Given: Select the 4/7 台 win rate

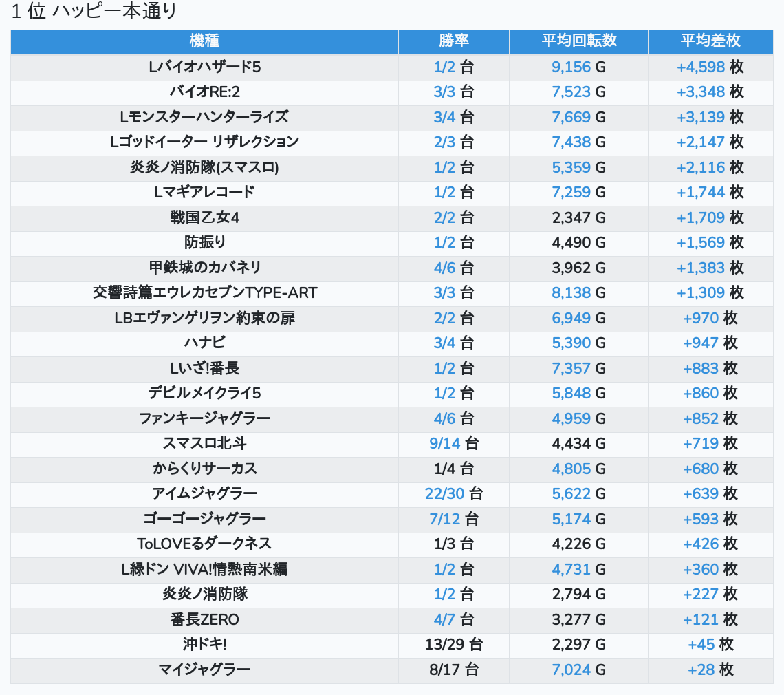Looking at the screenshot, I should pyautogui.click(x=453, y=619).
